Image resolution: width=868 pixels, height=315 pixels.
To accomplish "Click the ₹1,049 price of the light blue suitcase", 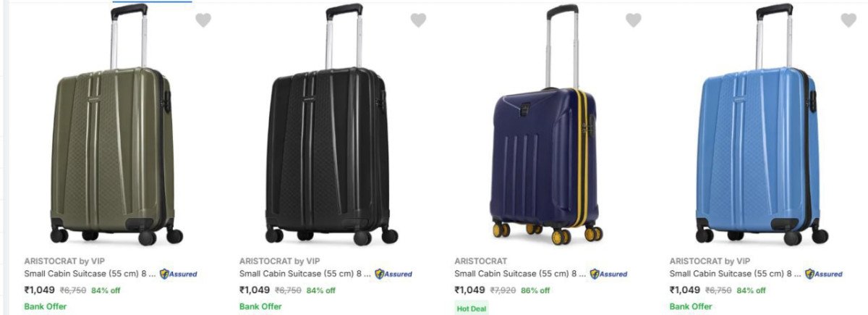I will pyautogui.click(x=685, y=290).
